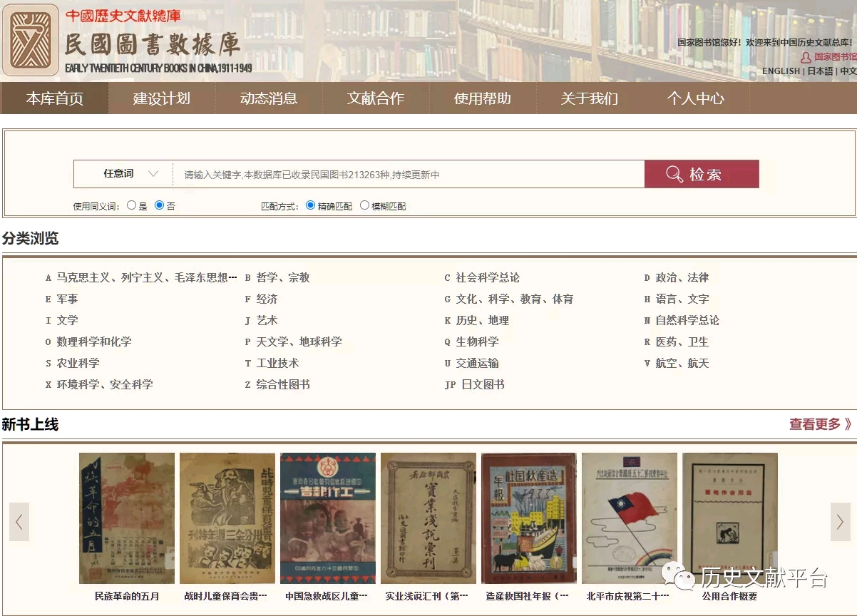
Task: Browse category Q 生物科学
Action: tap(471, 342)
